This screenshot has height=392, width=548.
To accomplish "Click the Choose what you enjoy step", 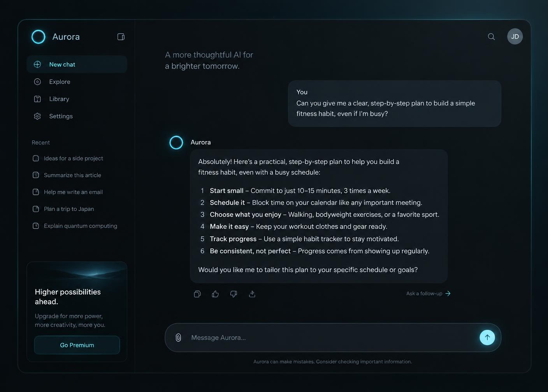I will tap(325, 215).
